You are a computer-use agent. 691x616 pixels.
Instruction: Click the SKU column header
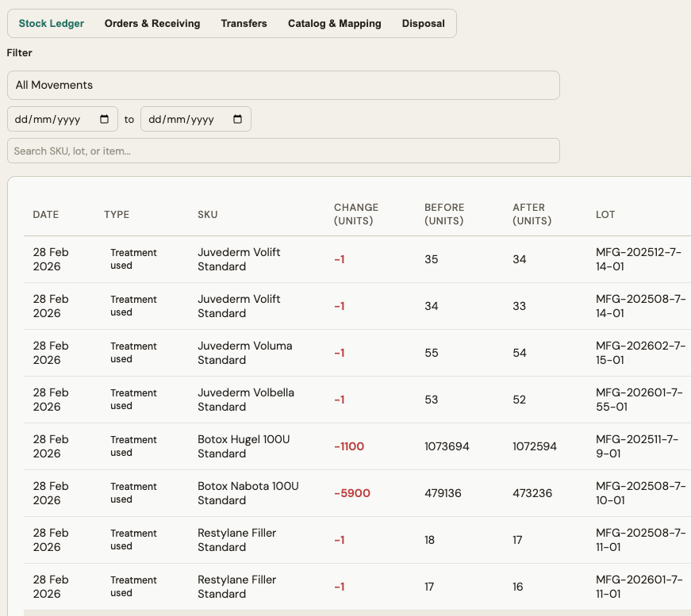(x=208, y=214)
